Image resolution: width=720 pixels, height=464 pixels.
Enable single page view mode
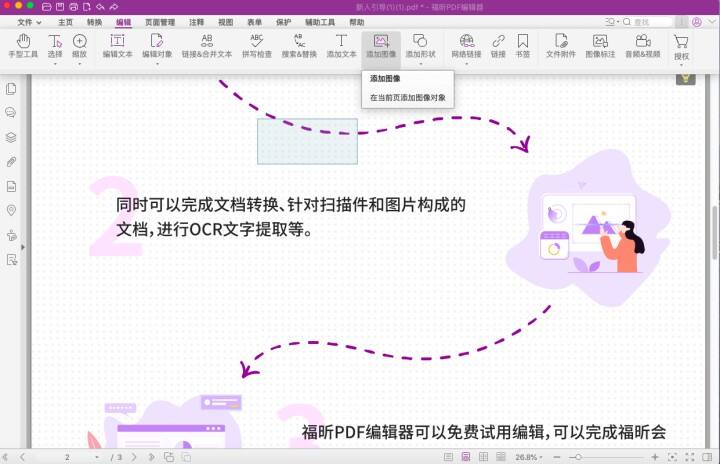tap(448, 457)
